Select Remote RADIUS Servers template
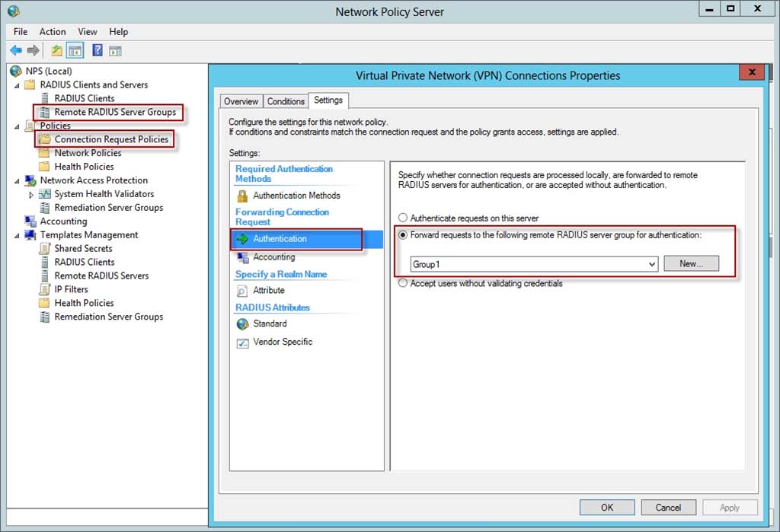Viewport: 780px width, 532px height. point(101,276)
